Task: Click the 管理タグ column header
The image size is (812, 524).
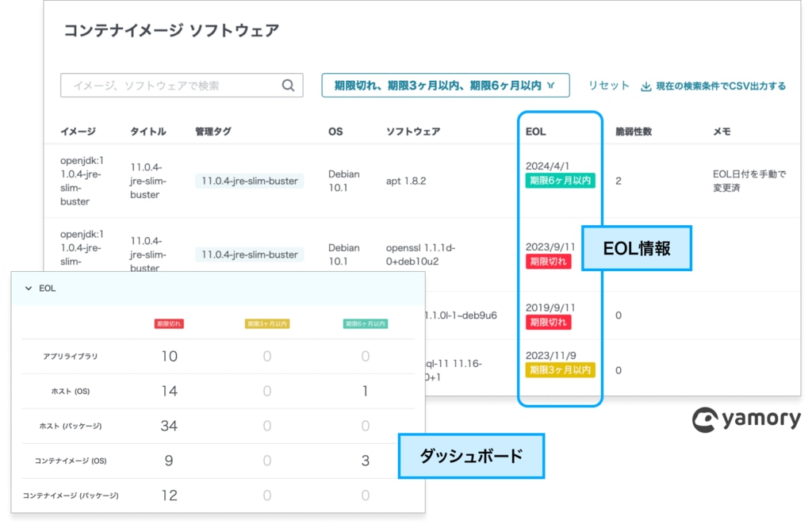Action: point(213,132)
